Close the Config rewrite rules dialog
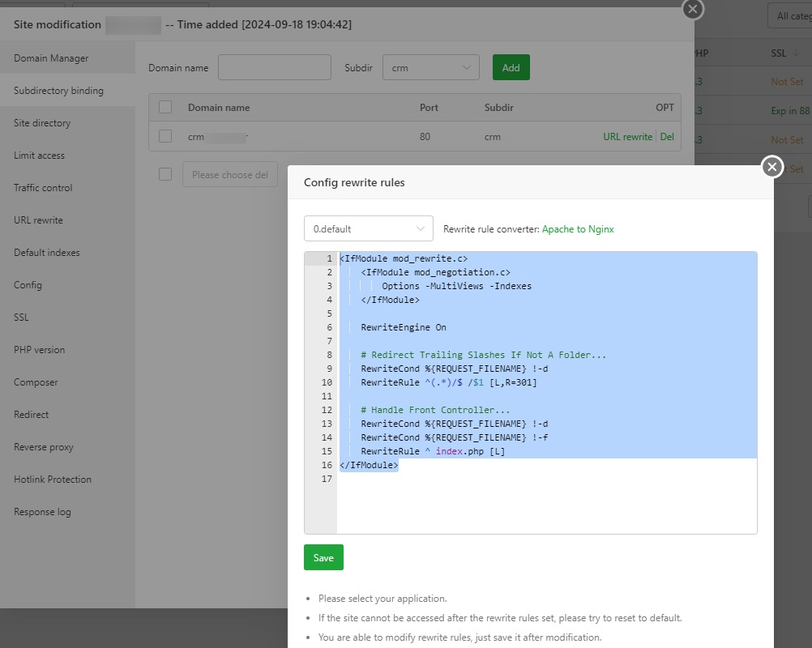The height and width of the screenshot is (648, 812). pyautogui.click(x=772, y=167)
